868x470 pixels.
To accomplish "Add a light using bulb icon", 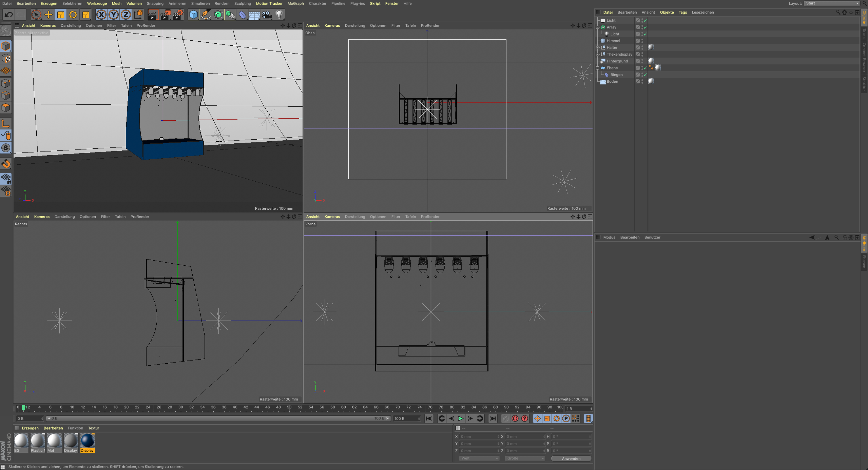I will click(x=279, y=14).
